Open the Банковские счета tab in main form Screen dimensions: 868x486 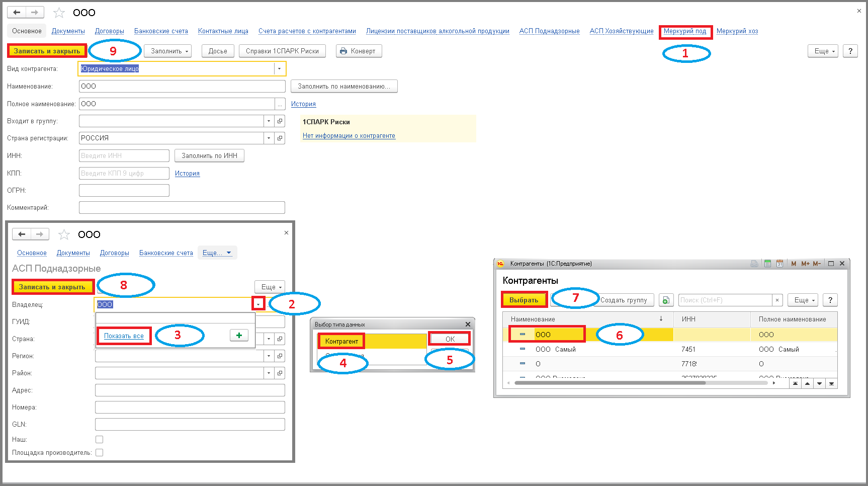tap(161, 31)
